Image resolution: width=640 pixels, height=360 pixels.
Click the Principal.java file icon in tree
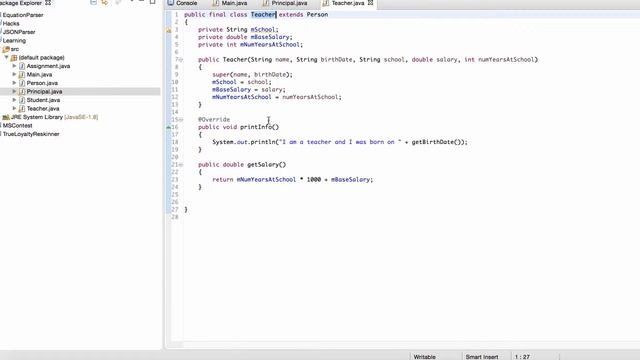click(x=22, y=91)
